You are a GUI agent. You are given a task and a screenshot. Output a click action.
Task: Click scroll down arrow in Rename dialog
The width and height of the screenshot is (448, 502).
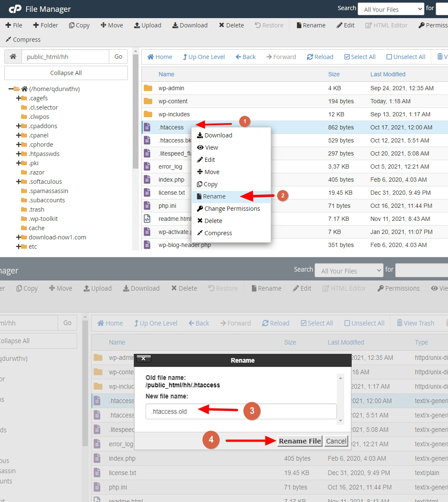tap(341, 421)
